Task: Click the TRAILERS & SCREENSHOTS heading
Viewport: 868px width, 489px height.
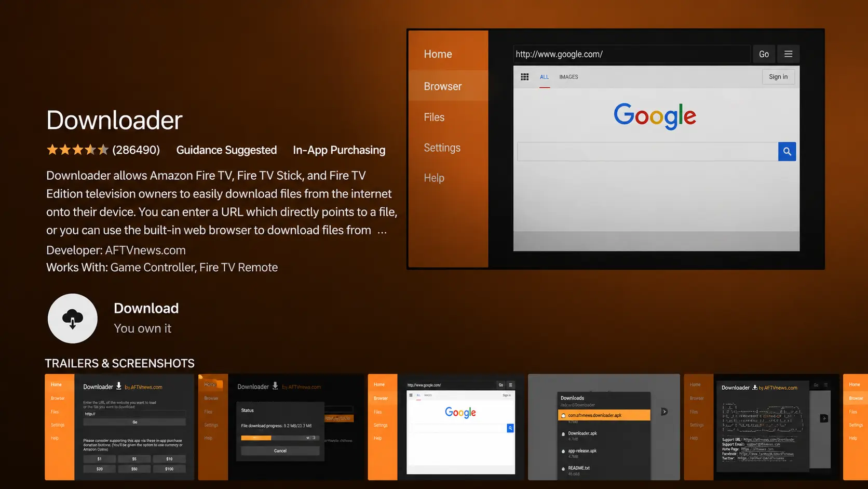Action: coord(119,363)
